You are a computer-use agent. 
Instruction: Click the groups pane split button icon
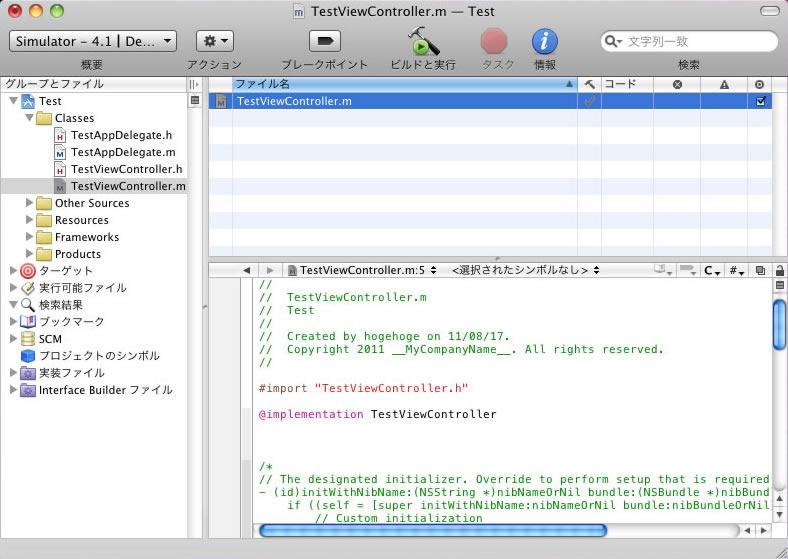tap(194, 84)
